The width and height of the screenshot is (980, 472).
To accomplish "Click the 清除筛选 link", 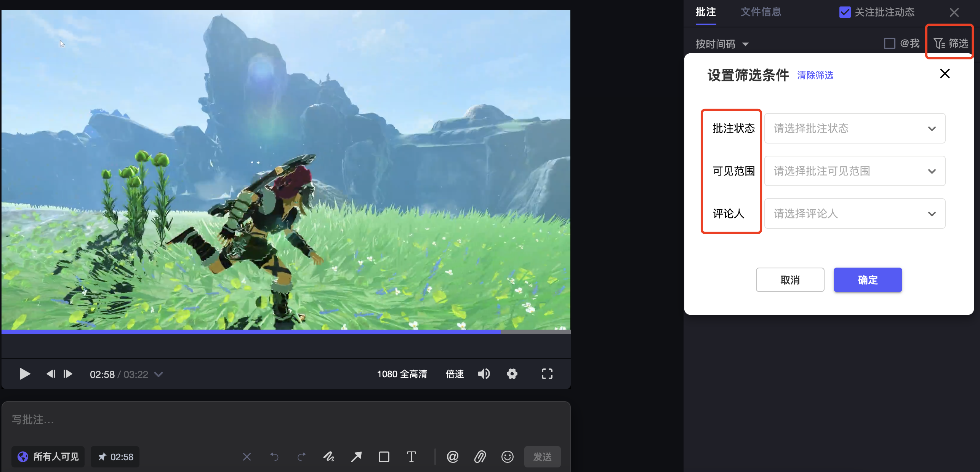I will [x=815, y=75].
